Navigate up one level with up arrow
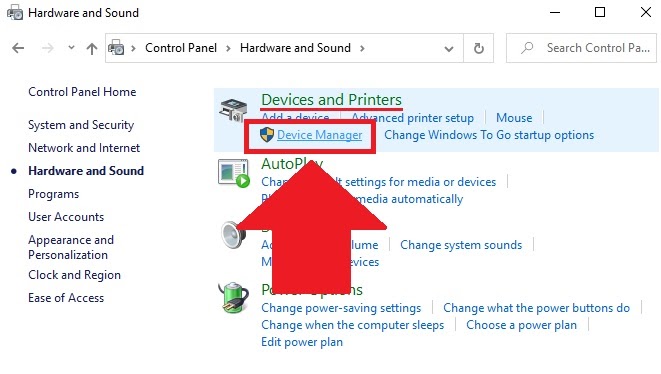The image size is (661, 374). point(91,48)
